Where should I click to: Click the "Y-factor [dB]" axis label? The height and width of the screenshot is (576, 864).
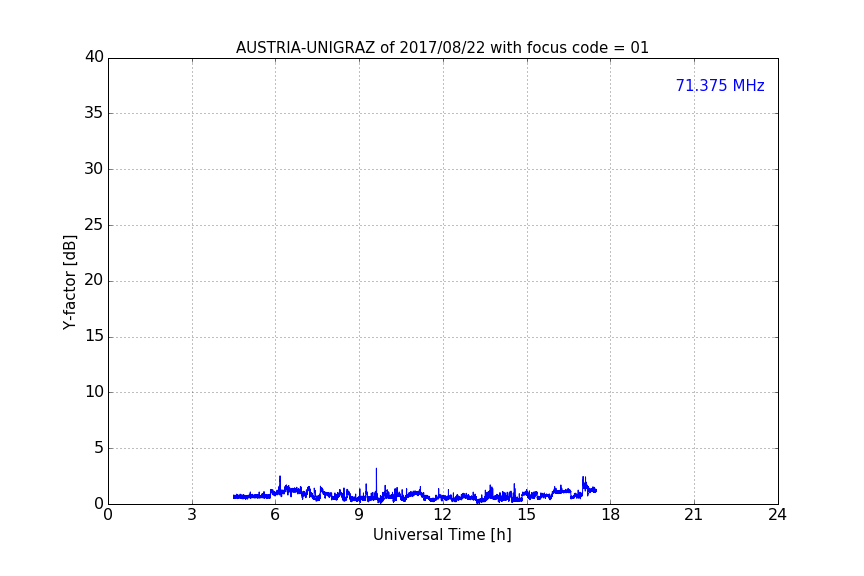(69, 282)
